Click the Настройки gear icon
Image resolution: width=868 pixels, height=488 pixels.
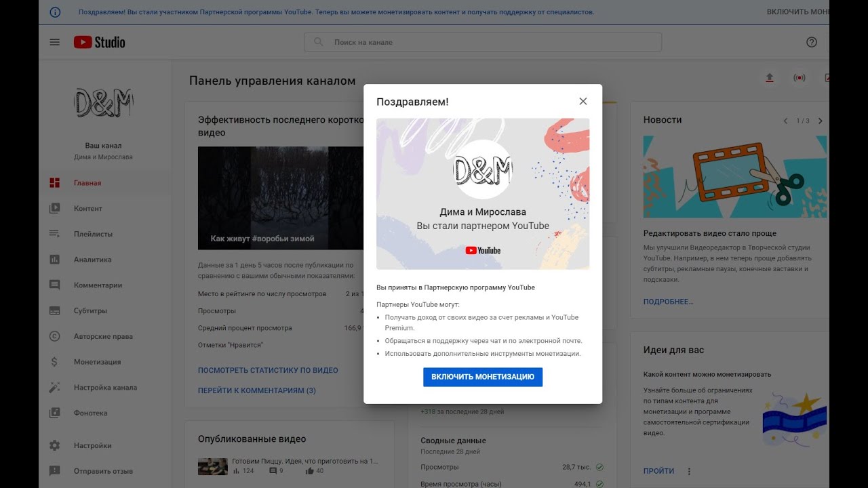[55, 446]
